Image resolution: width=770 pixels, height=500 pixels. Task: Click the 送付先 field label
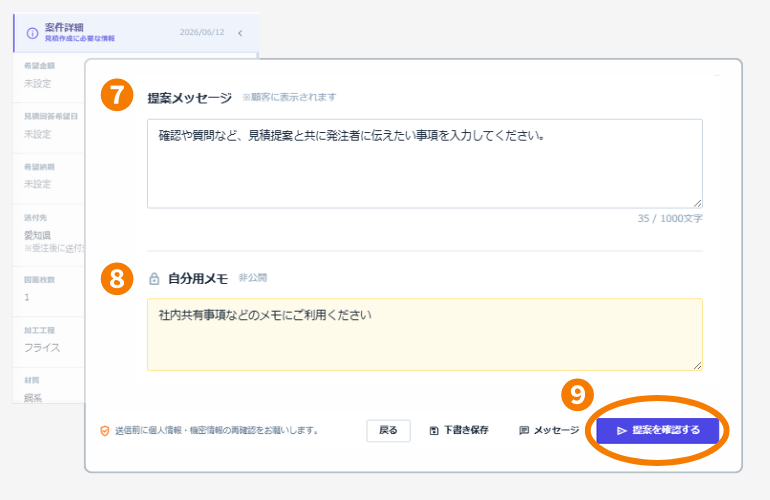point(35,218)
